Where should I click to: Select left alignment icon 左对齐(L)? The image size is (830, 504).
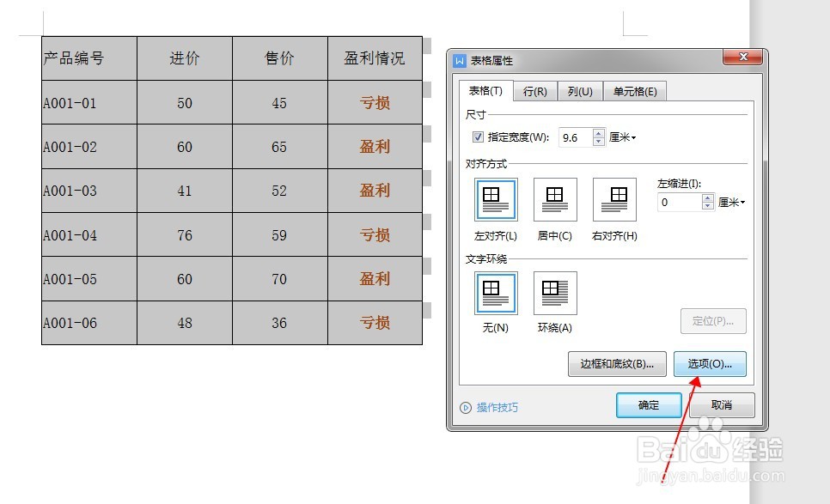coord(496,199)
